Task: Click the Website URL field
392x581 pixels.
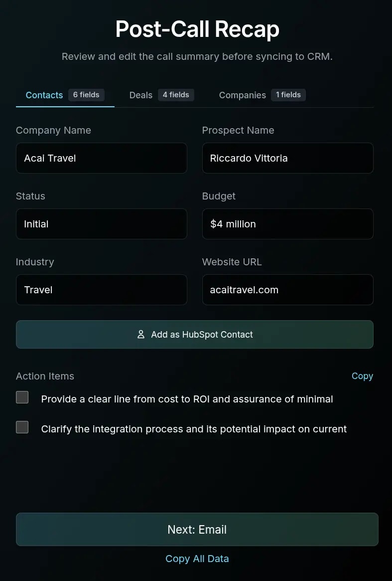Action: pos(287,290)
